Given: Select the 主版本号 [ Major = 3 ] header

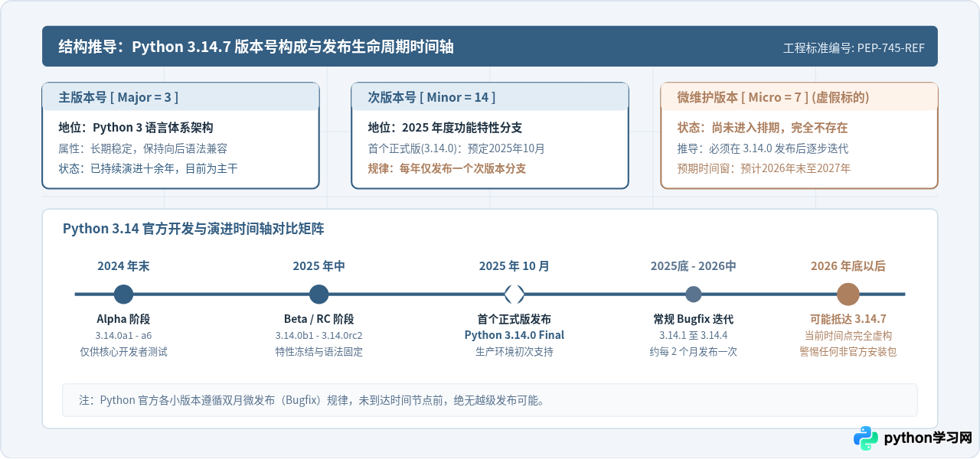Looking at the screenshot, I should point(181,97).
